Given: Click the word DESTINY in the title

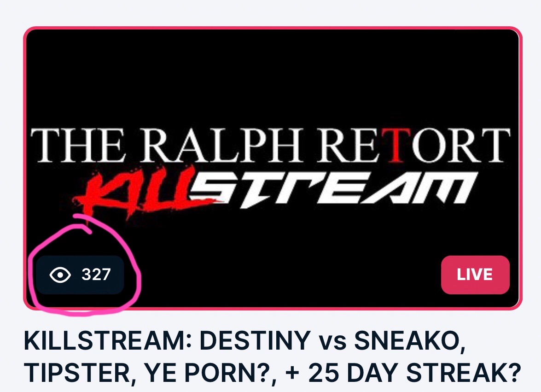Looking at the screenshot, I should [x=255, y=340].
